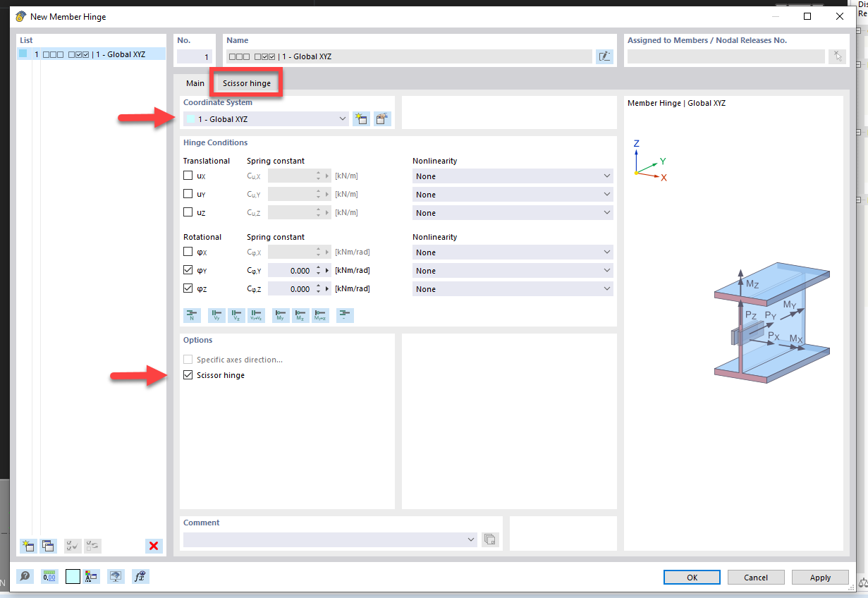Create new hinge item in the List panel
The image size is (868, 598).
click(x=28, y=545)
